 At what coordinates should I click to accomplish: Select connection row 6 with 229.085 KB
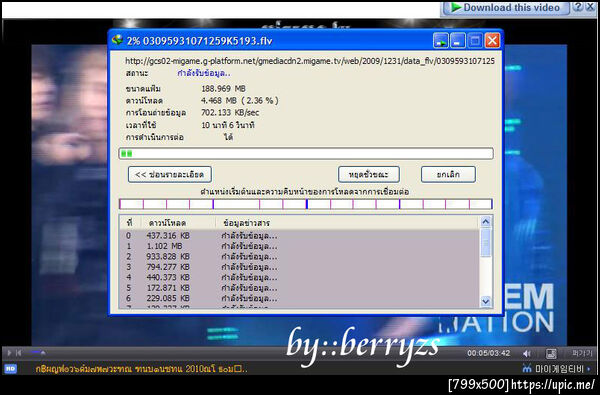[299, 298]
